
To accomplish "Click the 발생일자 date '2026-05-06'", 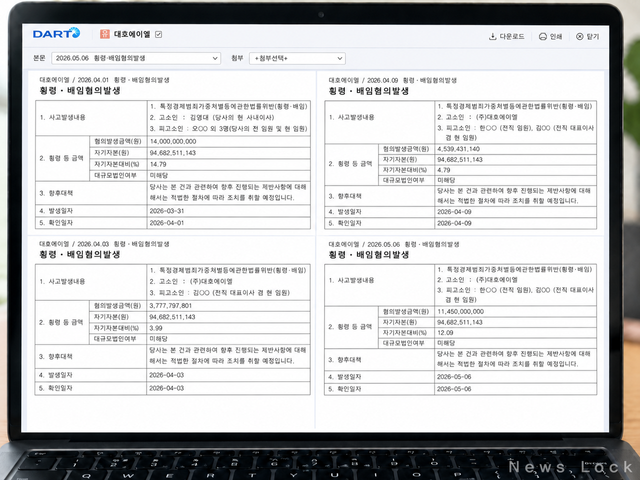I will click(454, 377).
